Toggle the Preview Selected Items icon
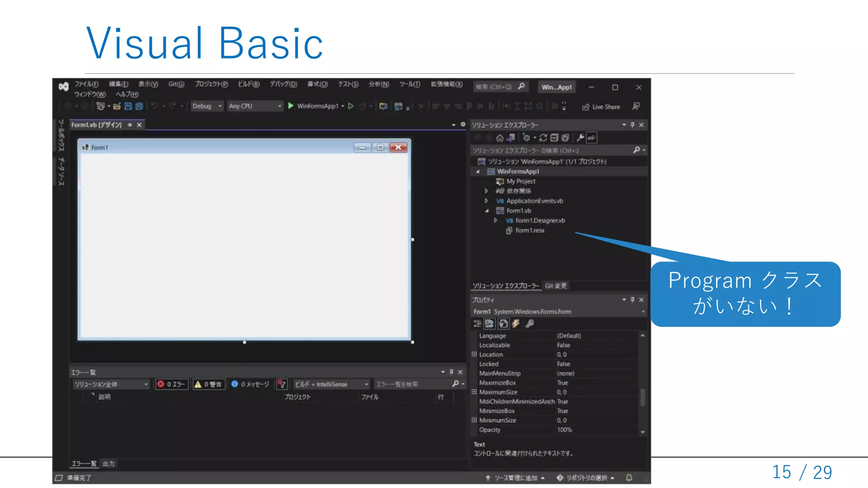 592,138
